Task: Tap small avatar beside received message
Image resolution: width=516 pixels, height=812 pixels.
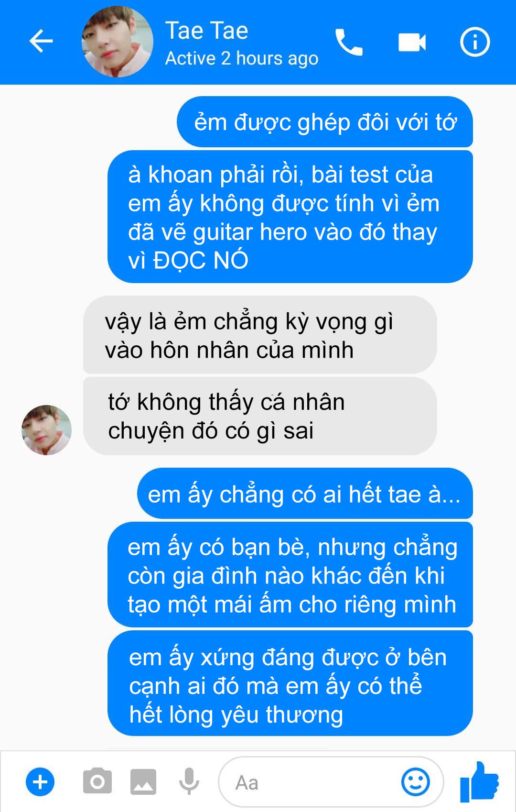Action: [46, 430]
